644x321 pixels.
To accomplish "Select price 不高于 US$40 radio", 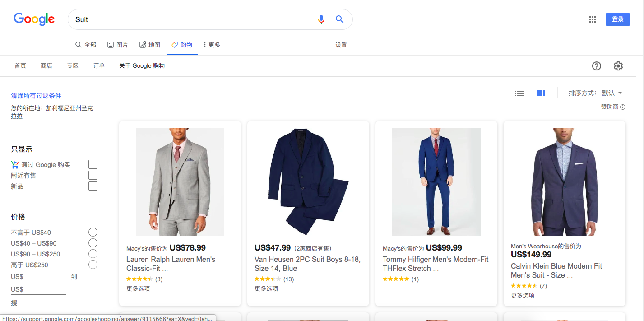I will [x=93, y=232].
